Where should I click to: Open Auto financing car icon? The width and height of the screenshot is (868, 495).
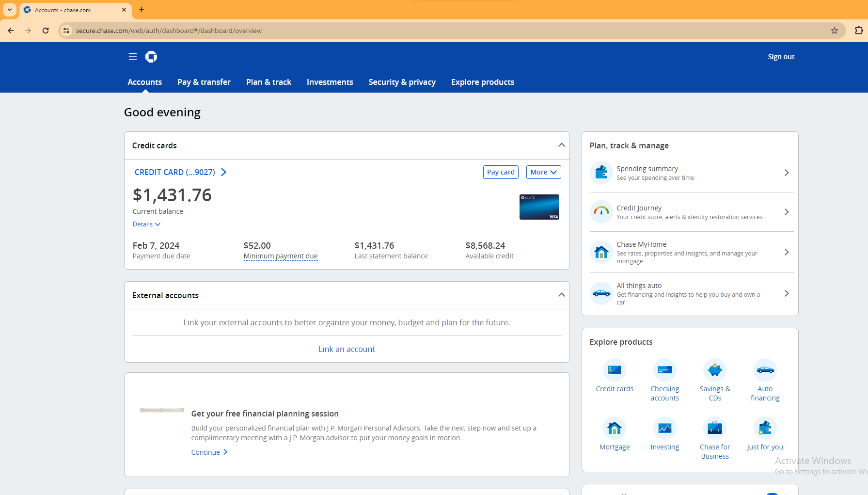click(x=765, y=370)
